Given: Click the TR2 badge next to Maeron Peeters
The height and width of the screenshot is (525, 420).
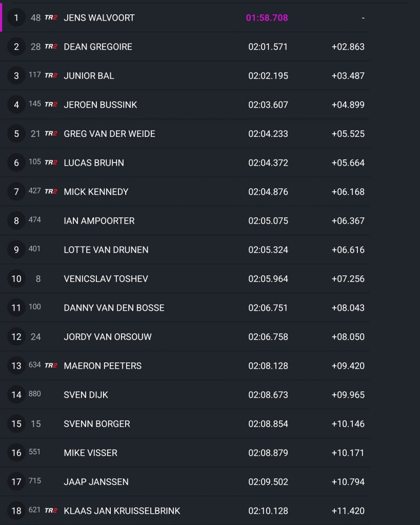Looking at the screenshot, I should pos(51,366).
